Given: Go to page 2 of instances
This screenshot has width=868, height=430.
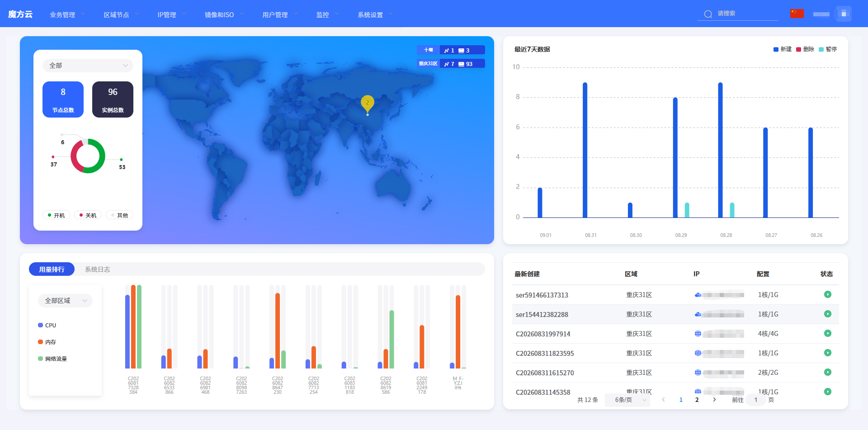Looking at the screenshot, I should tap(697, 400).
